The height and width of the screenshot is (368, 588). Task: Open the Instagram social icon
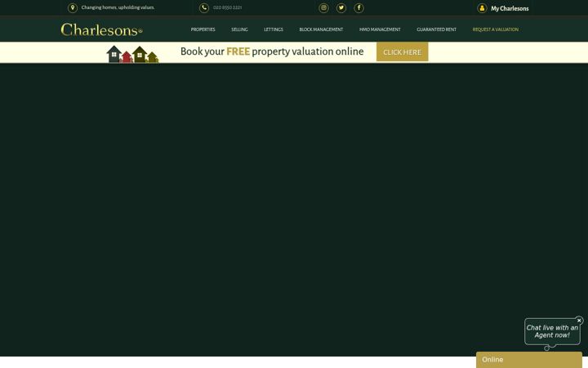pos(323,8)
